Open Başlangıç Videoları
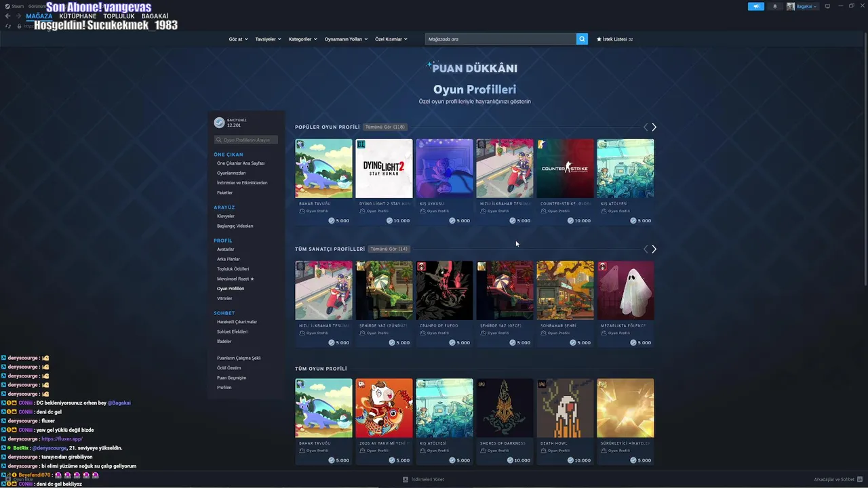Screen dimensions: 868x488 pos(235,226)
